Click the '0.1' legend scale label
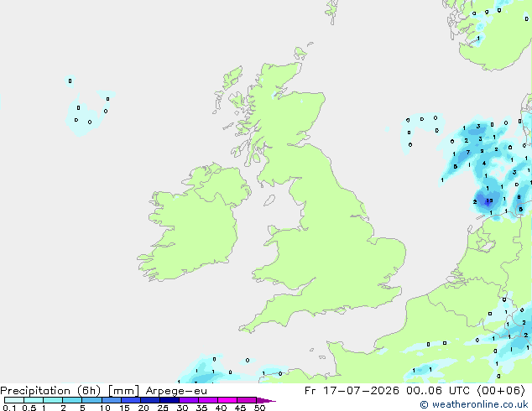This screenshot has width=532, height=411. pyautogui.click(x=9, y=408)
